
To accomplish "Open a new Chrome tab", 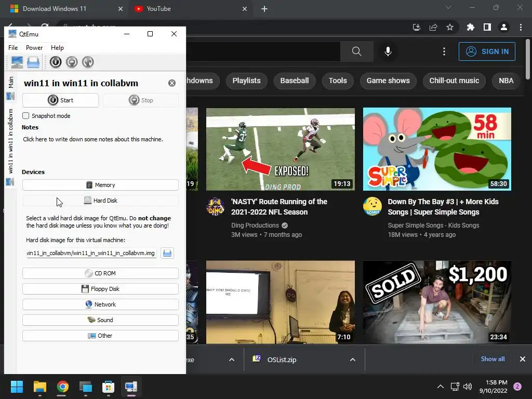I will (264, 9).
